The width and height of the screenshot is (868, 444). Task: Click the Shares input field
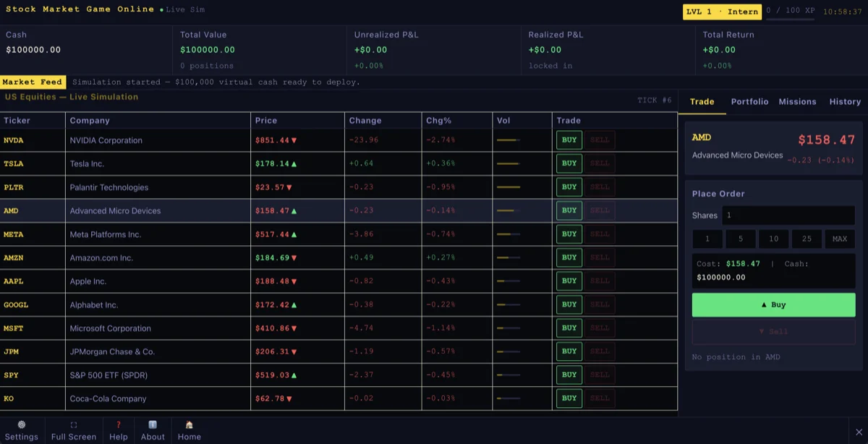(788, 215)
